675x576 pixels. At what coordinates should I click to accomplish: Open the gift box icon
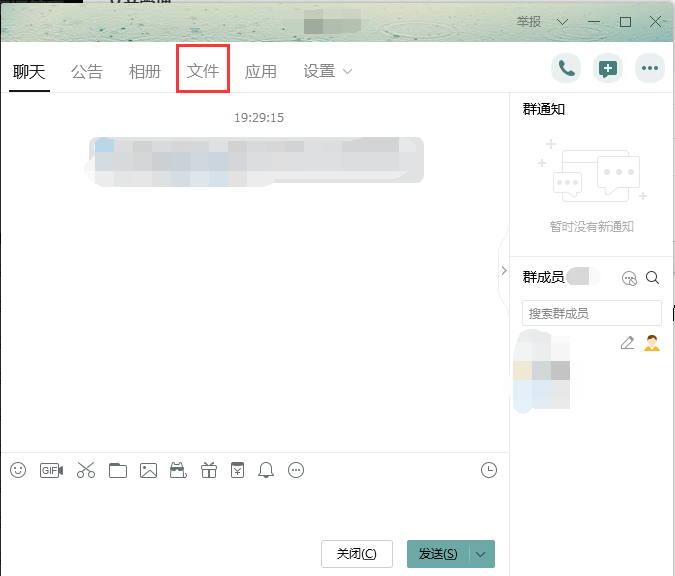(209, 470)
